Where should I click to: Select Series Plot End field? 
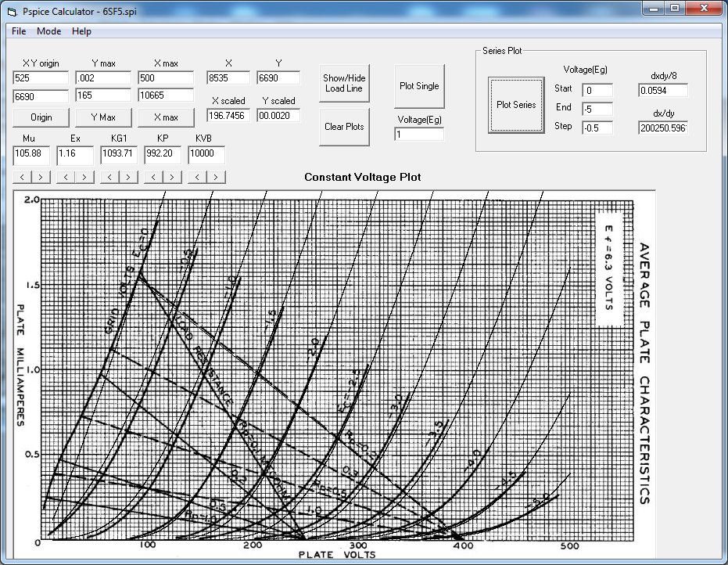coord(597,109)
